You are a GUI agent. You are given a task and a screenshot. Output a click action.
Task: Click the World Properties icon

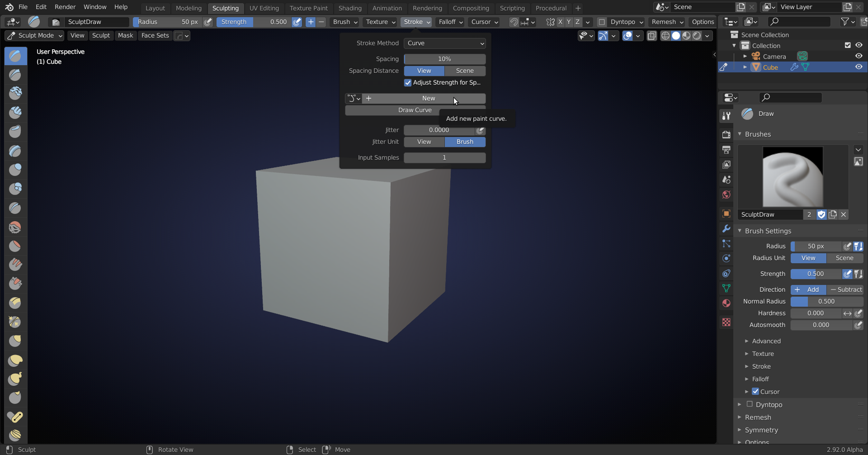click(726, 194)
